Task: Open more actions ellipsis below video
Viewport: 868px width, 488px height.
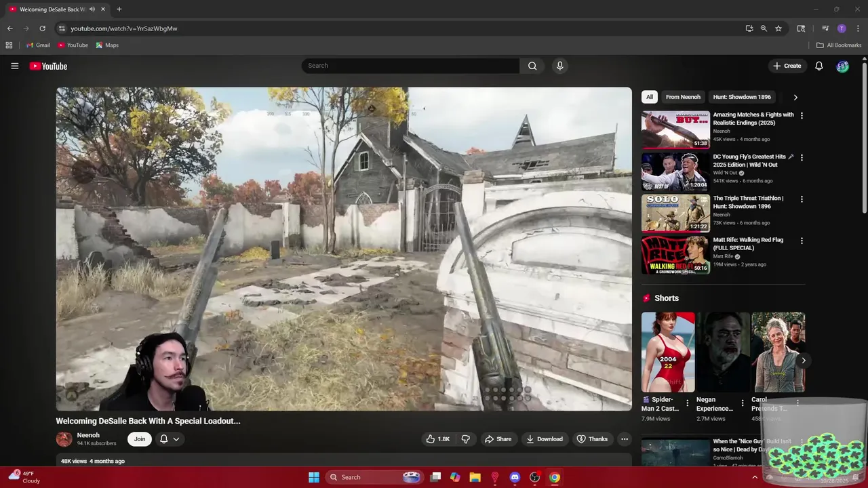Action: tap(625, 439)
